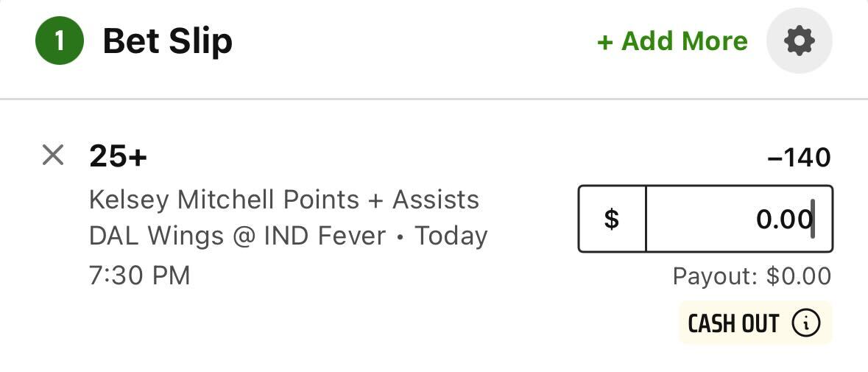
Task: Tap the plus sign beside Add More
Action: (605, 43)
